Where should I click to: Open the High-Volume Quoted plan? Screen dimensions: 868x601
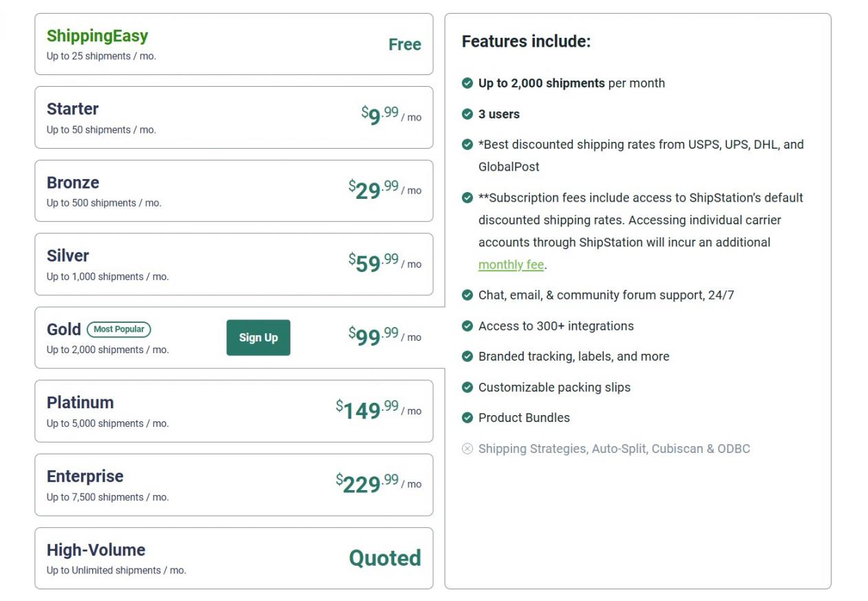coord(233,558)
